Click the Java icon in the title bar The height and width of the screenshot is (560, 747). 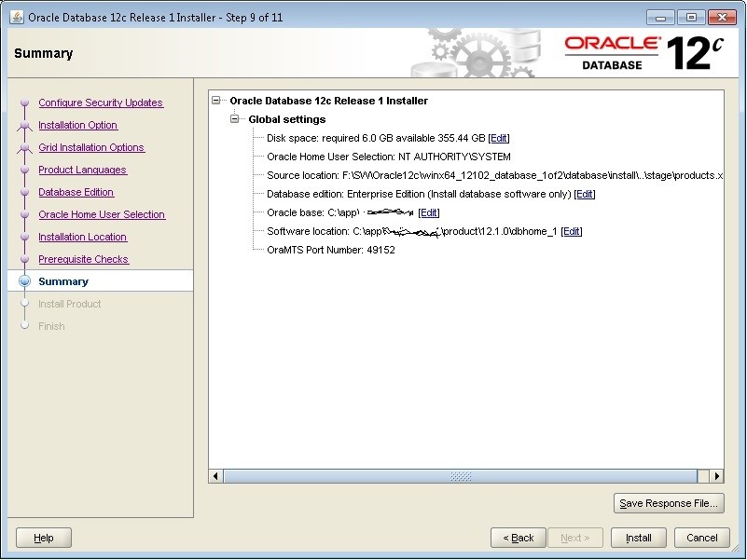click(x=16, y=17)
